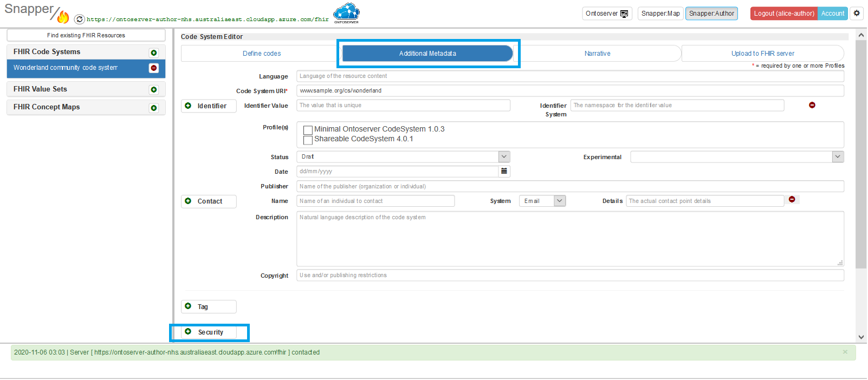Click the server URL link at the top
Screen dimensions: 868x380
[208, 19]
